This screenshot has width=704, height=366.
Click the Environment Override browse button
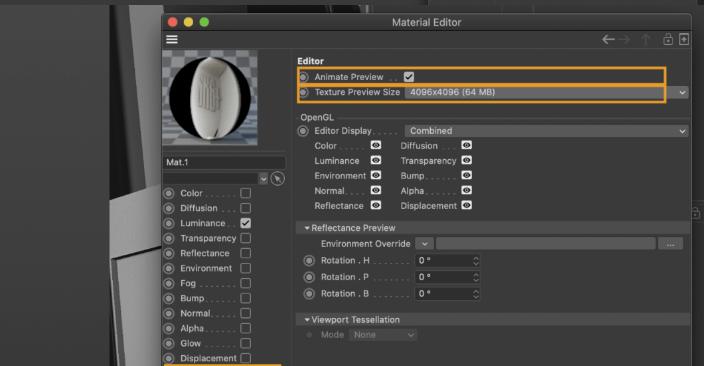pyautogui.click(x=670, y=244)
